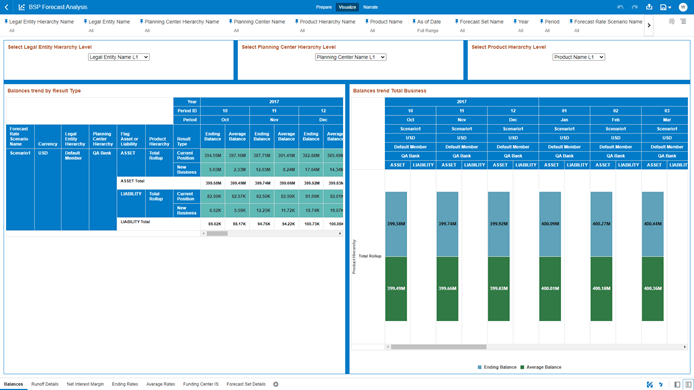Open the Net Interest Margin tab

click(x=85, y=384)
